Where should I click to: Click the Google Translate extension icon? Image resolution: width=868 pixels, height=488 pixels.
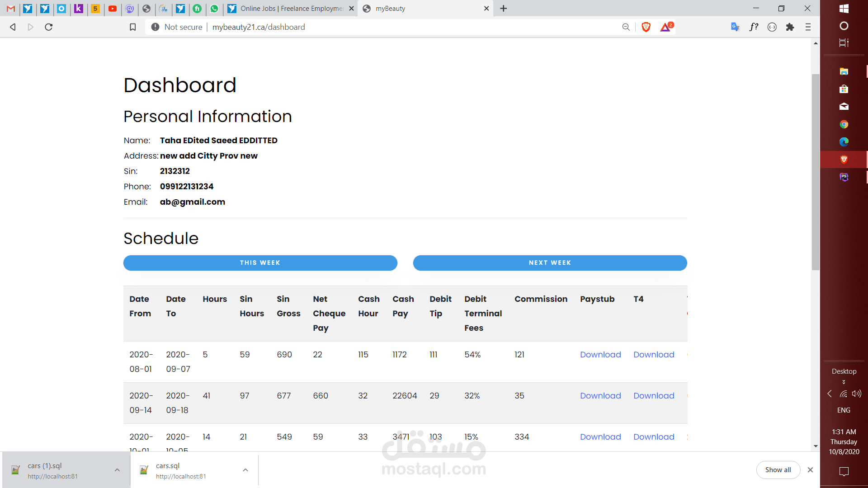pyautogui.click(x=735, y=27)
